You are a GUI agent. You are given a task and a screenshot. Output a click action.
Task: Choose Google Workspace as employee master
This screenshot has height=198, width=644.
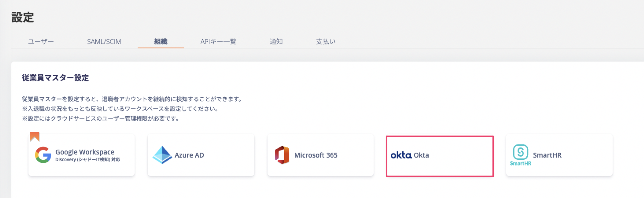(82, 155)
